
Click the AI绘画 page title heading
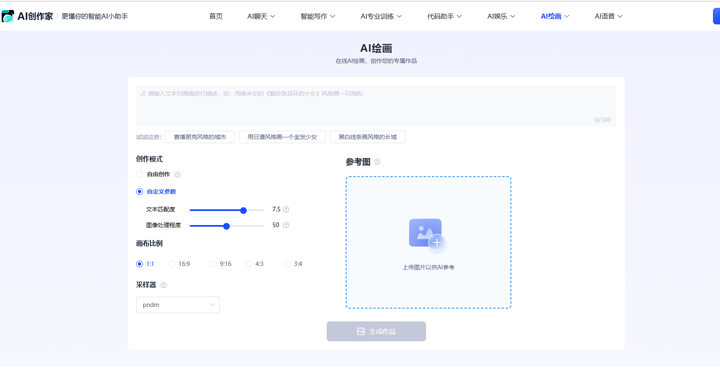coord(376,48)
